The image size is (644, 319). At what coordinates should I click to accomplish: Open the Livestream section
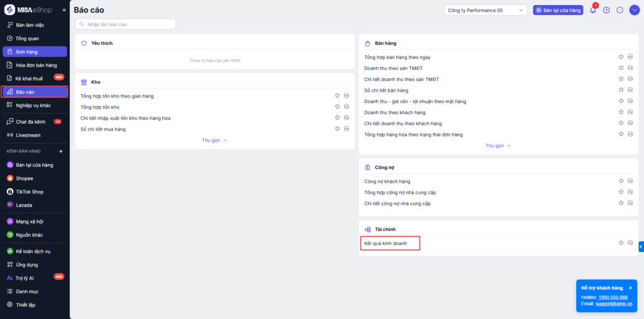tap(28, 135)
